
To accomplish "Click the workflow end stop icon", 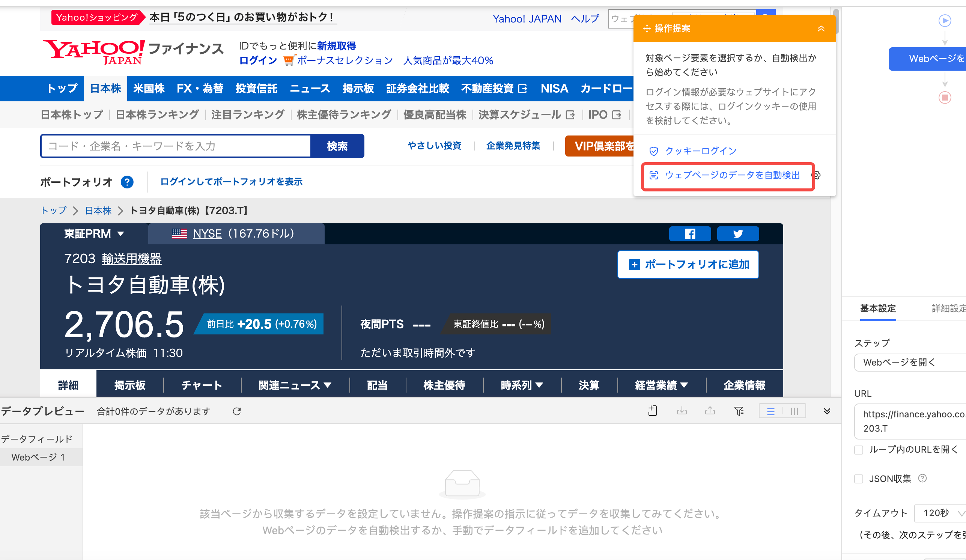I will (945, 97).
